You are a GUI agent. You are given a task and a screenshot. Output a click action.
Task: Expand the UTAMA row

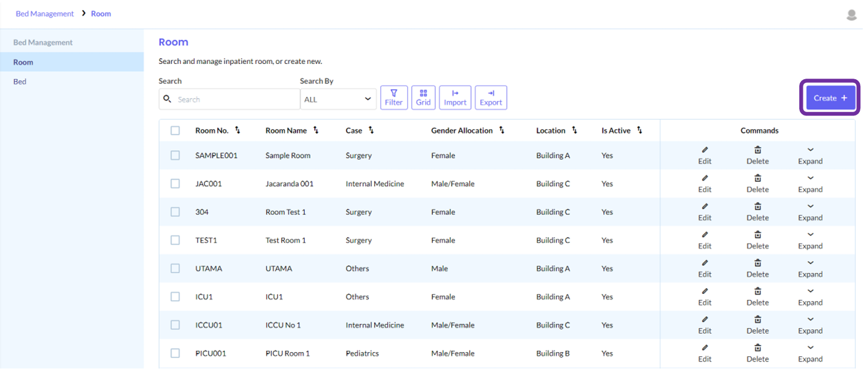click(x=810, y=268)
